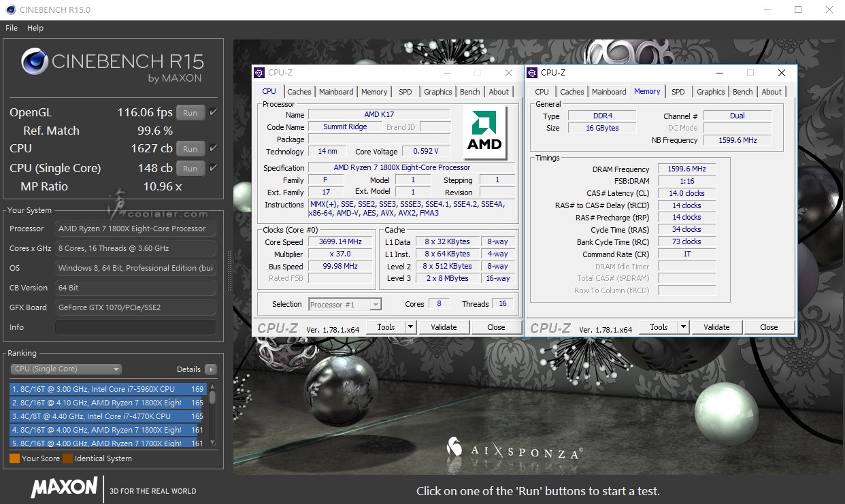The width and height of the screenshot is (845, 504).
Task: Switch to Graphics tab in right CPU-Z window
Action: click(711, 92)
